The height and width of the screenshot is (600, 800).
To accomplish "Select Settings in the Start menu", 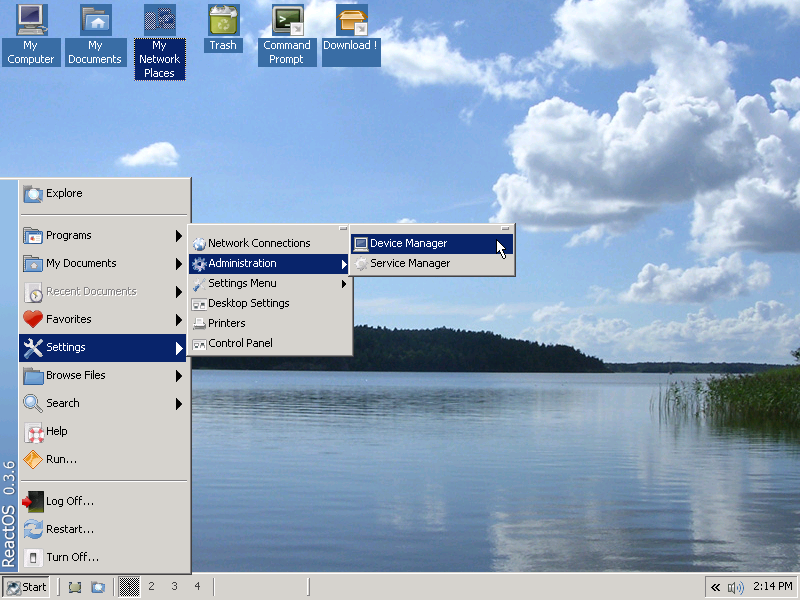I will [103, 348].
